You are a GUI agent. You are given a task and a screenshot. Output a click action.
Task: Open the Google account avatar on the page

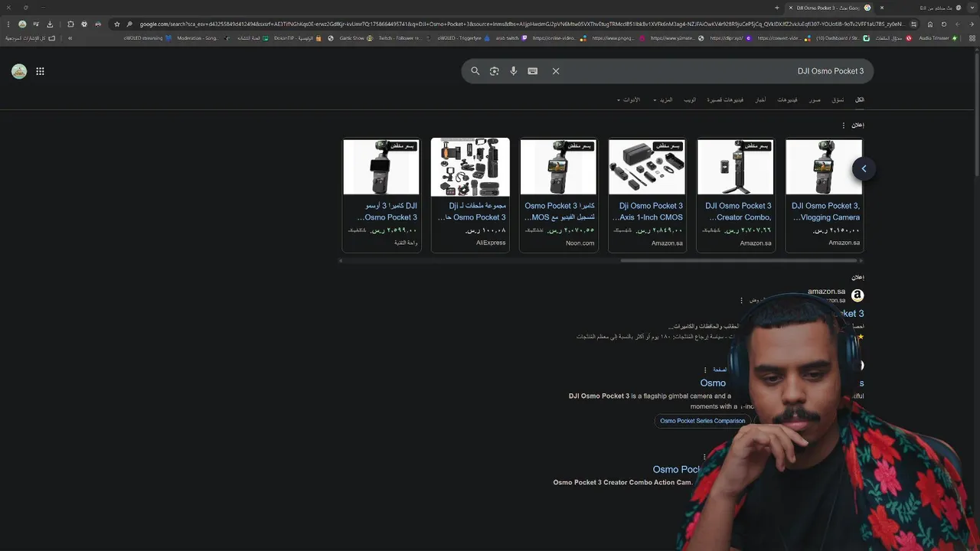(19, 71)
